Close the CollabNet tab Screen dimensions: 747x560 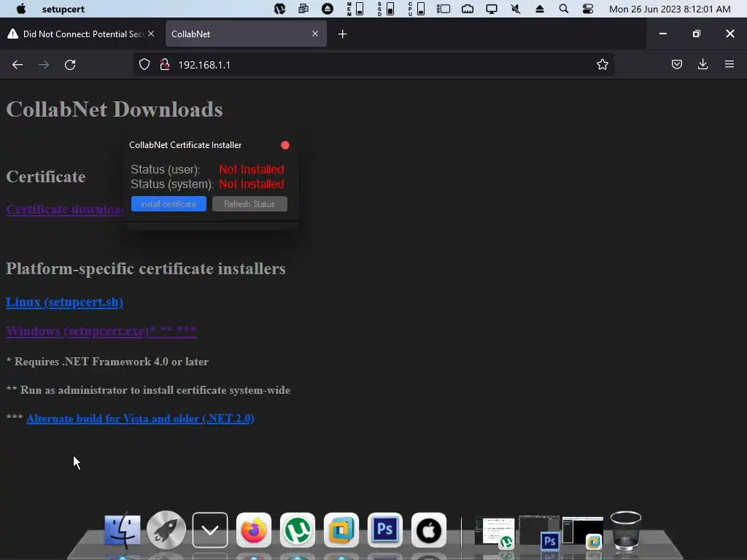pos(315,34)
